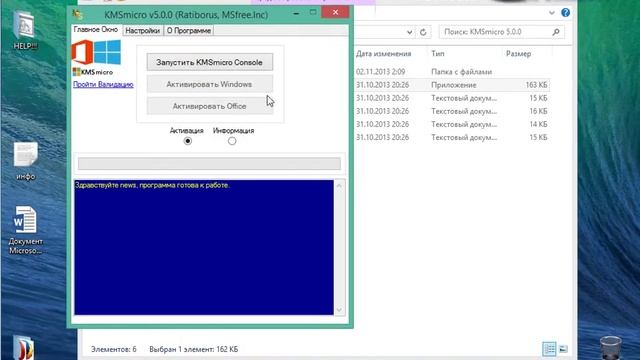Image resolution: width=640 pixels, height=360 pixels.
Task: Click the search magnifier icon in Explorer
Action: 556,32
